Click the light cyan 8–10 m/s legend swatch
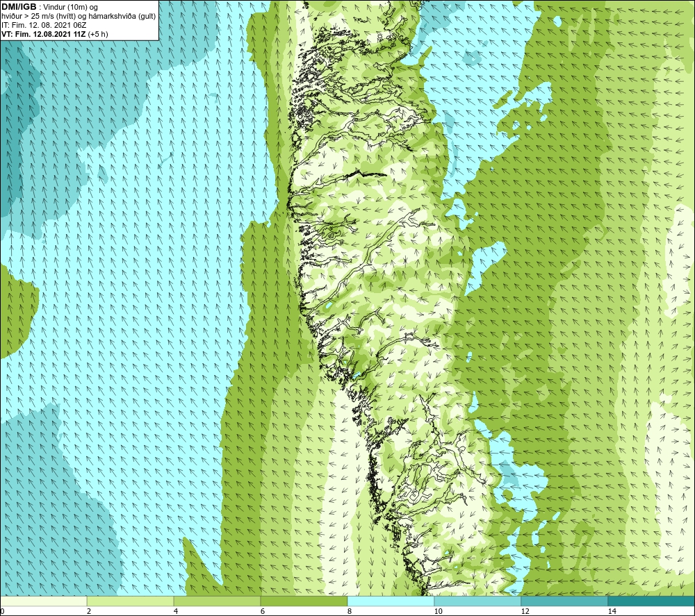695x616 pixels. [391, 601]
